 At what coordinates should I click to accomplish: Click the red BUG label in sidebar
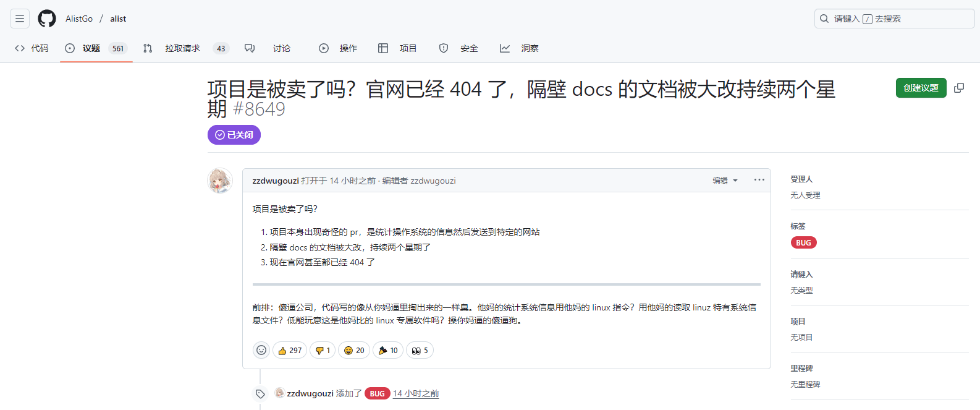pyautogui.click(x=803, y=242)
